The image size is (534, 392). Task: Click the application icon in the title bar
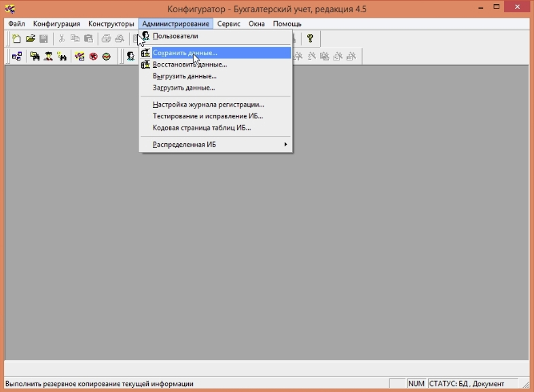[10, 9]
